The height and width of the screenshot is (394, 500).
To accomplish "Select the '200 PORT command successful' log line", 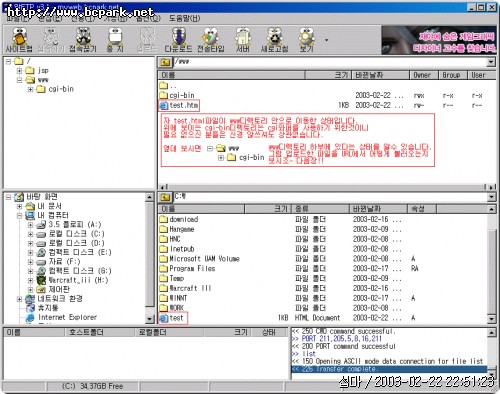I will pos(344,346).
